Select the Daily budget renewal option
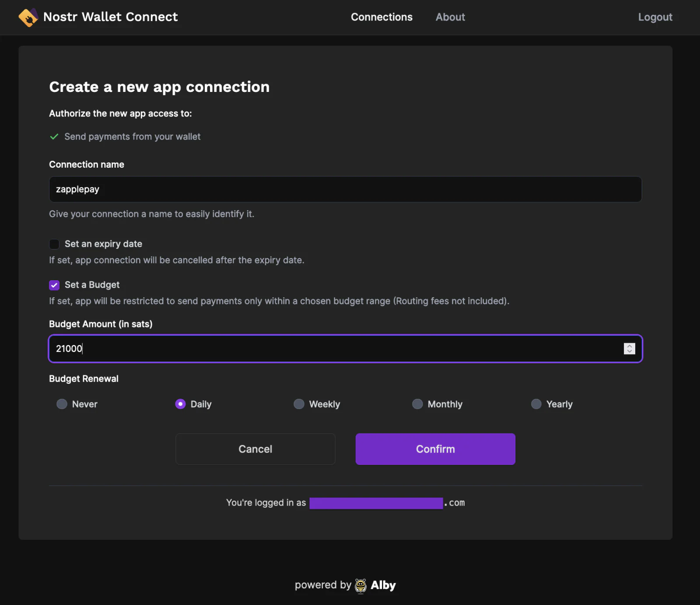This screenshot has width=700, height=605. tap(180, 404)
